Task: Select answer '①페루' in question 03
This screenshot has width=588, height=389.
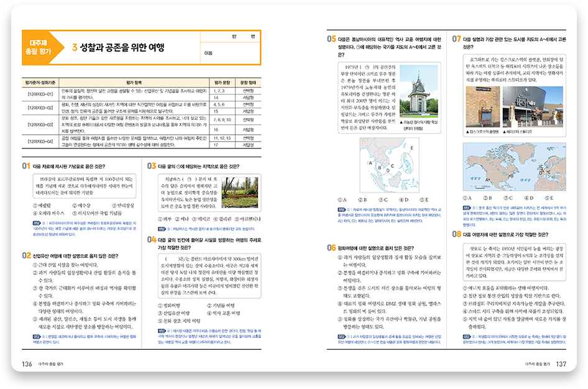Action: [x=165, y=219]
